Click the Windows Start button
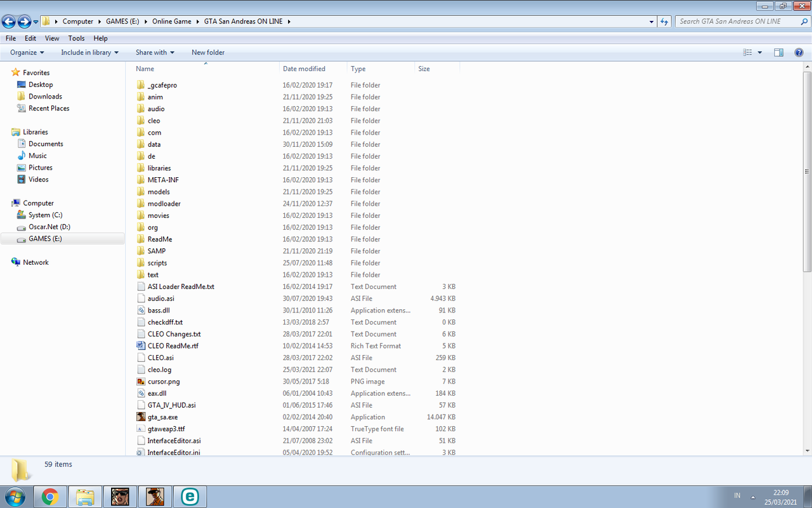The height and width of the screenshot is (508, 812). pyautogui.click(x=15, y=497)
